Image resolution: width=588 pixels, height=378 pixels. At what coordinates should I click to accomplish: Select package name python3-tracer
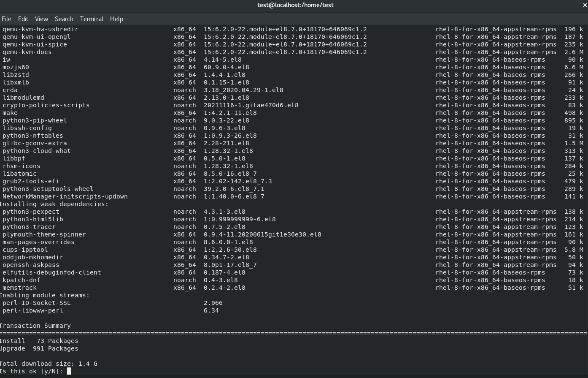(x=29, y=227)
